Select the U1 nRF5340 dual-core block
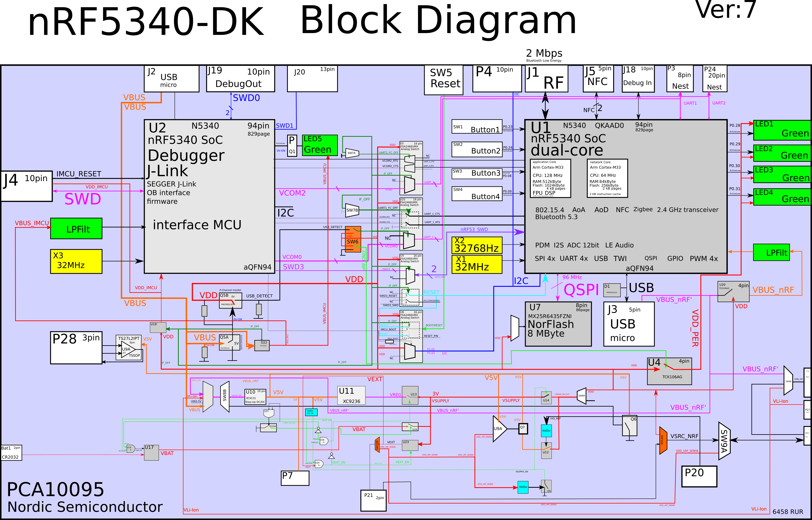The width and height of the screenshot is (812, 520). [626, 196]
